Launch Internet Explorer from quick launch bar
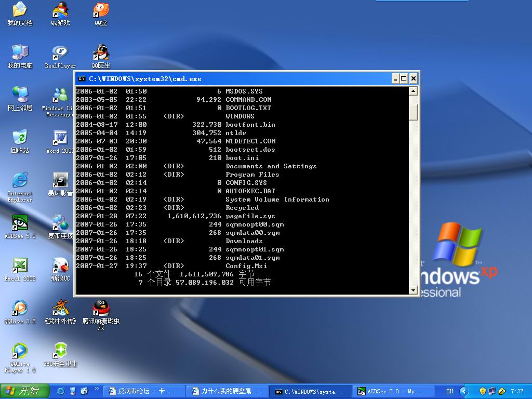The image size is (532, 399). (x=61, y=391)
